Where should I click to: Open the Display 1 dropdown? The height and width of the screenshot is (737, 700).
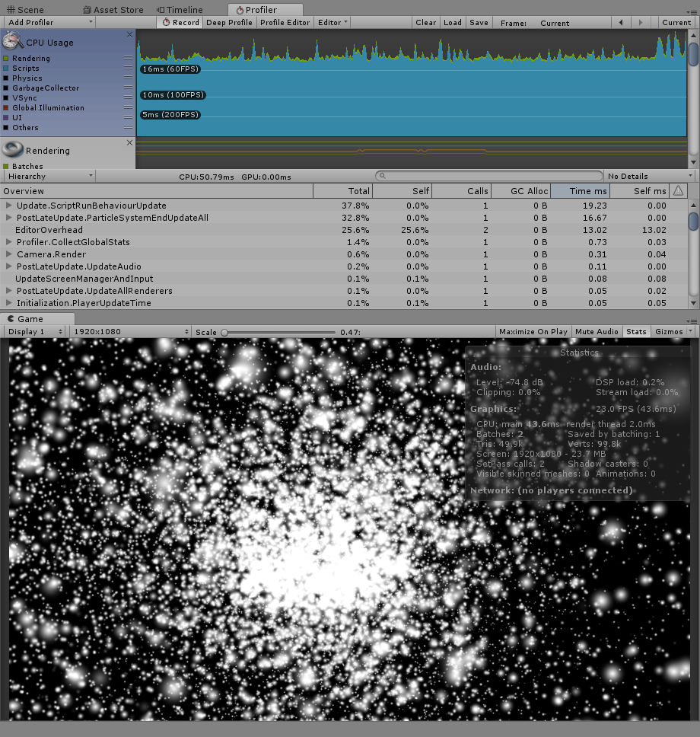tap(34, 332)
